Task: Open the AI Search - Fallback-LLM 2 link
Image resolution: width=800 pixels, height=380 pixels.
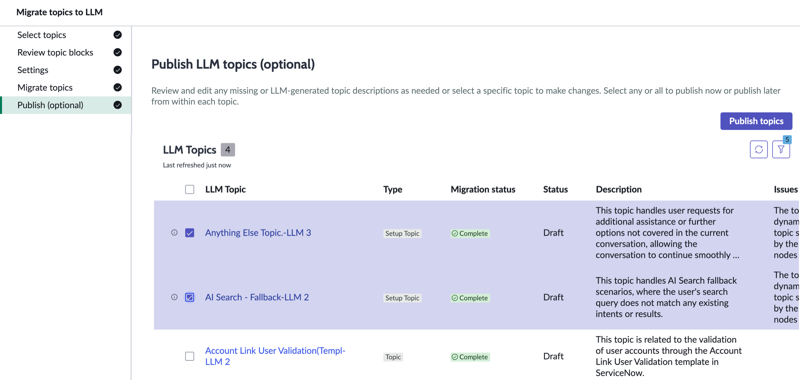Action: point(257,297)
